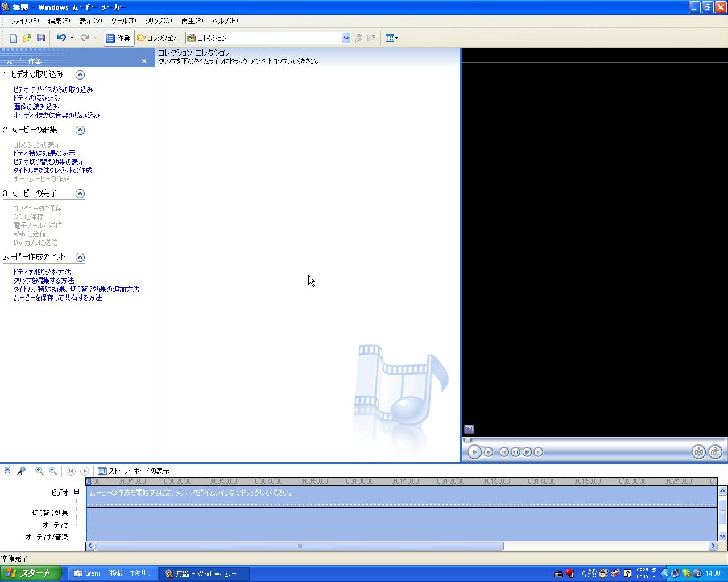Screen dimensions: 728x582
Task: Click the preview seek bar slider
Action: click(x=468, y=440)
